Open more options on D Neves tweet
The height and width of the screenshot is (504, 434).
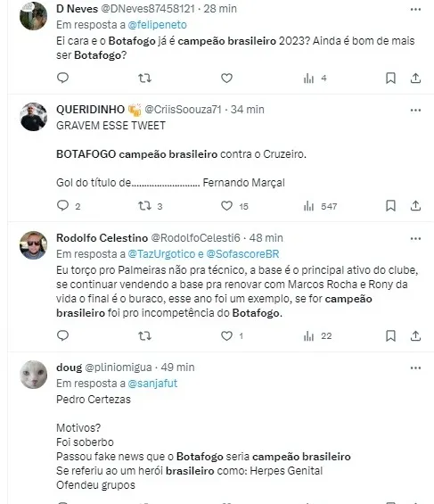[x=415, y=10]
